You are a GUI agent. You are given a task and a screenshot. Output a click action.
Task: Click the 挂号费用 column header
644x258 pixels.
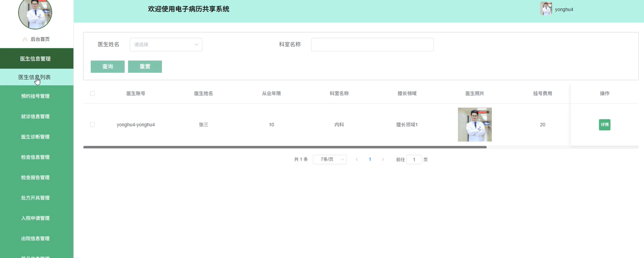(543, 94)
